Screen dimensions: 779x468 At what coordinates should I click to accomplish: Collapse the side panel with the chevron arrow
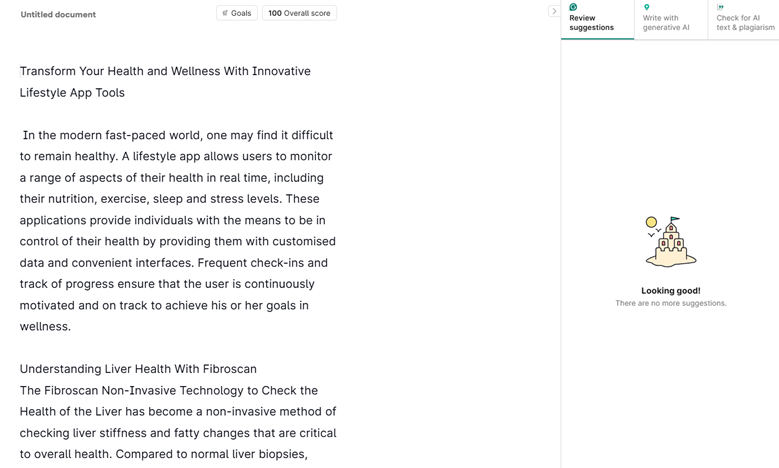(x=554, y=12)
